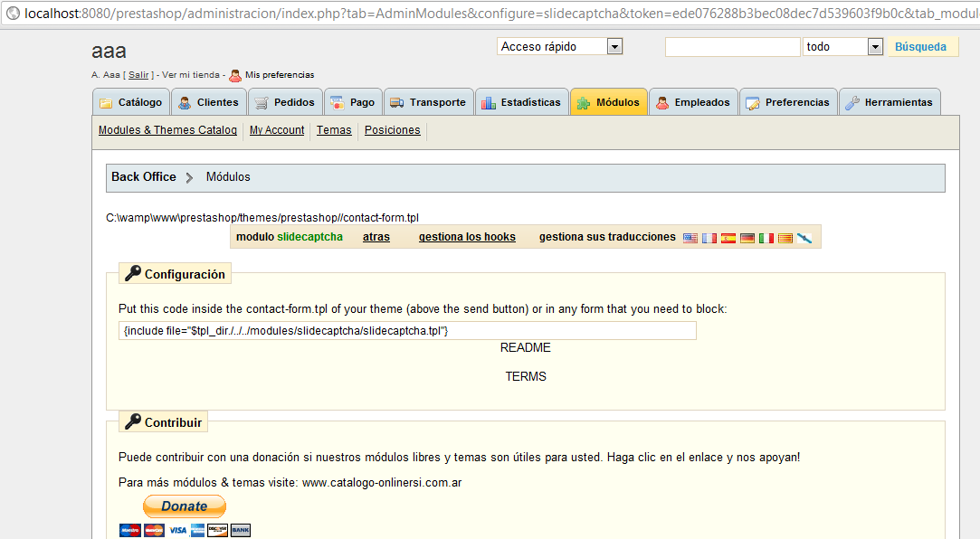
Task: Click the include file code text field
Action: (x=407, y=331)
